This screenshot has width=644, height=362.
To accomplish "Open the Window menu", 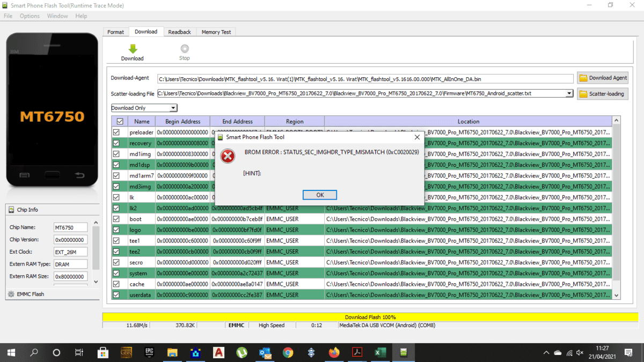I will point(57,16).
